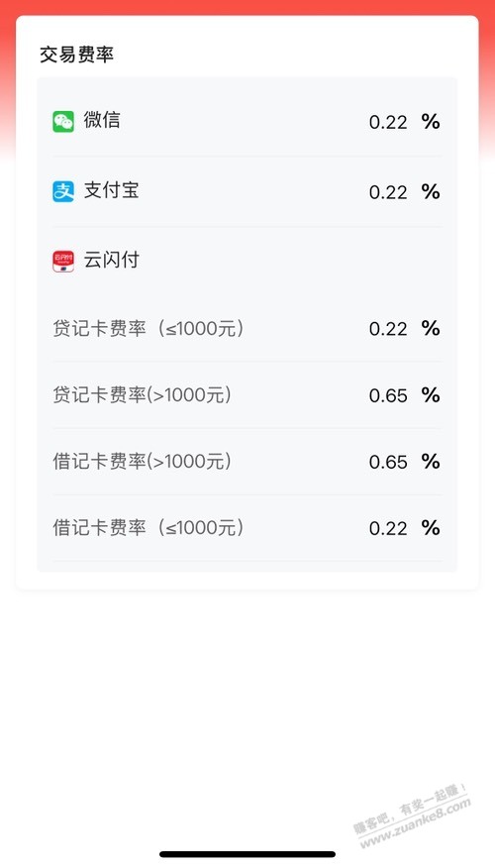Tap 借记卡费率(>1000元) label
Image resolution: width=495 pixels, height=868 pixels.
click(143, 462)
